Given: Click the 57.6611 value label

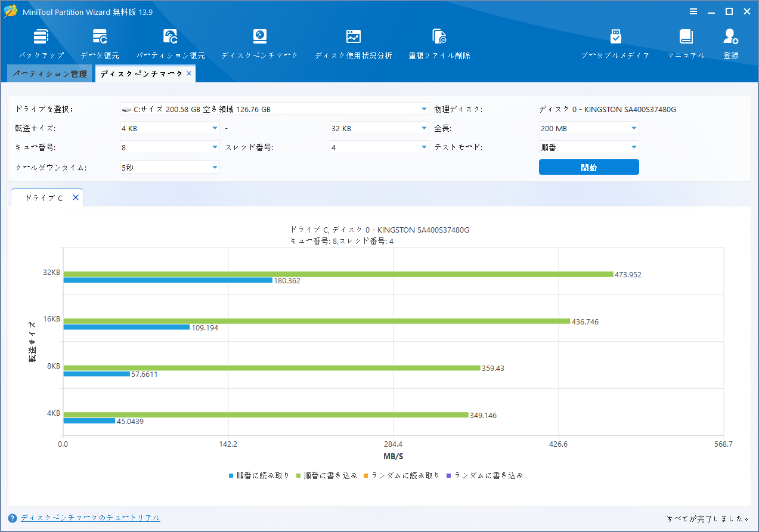Looking at the screenshot, I should click(144, 375).
